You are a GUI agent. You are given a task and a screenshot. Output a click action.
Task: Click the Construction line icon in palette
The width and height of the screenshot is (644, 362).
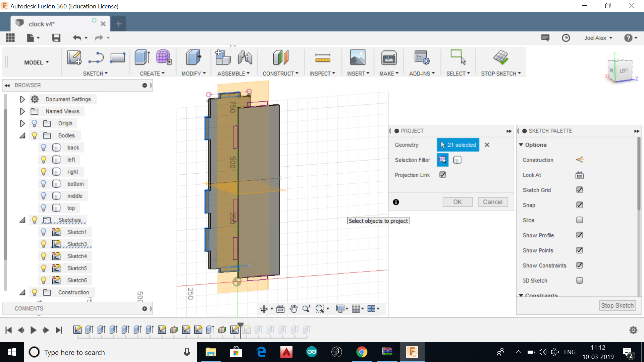[579, 160]
